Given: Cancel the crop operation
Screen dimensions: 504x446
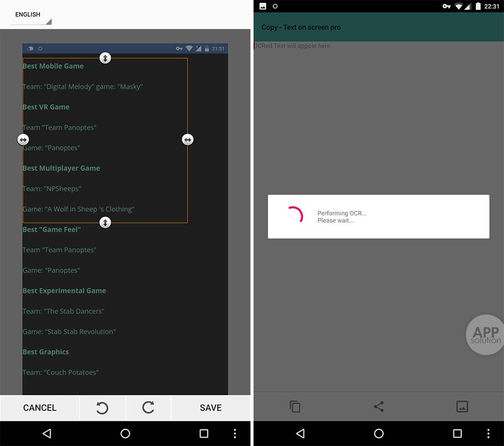Looking at the screenshot, I should [40, 408].
